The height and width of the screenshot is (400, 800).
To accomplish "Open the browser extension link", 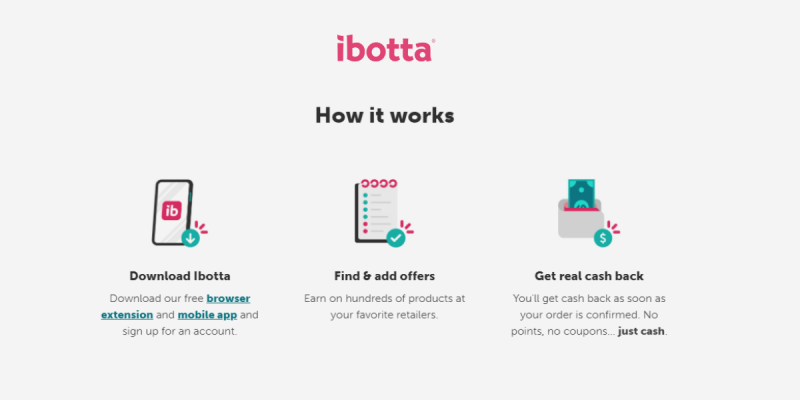I will (176, 307).
